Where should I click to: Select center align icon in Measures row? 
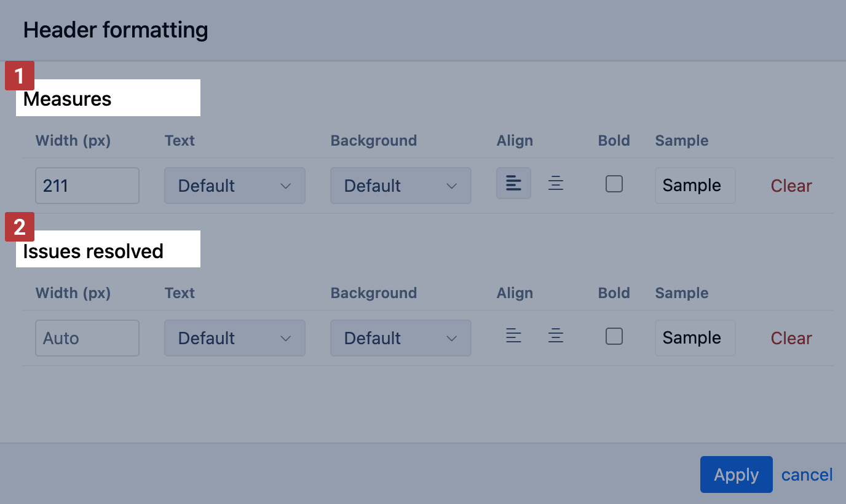tap(556, 183)
